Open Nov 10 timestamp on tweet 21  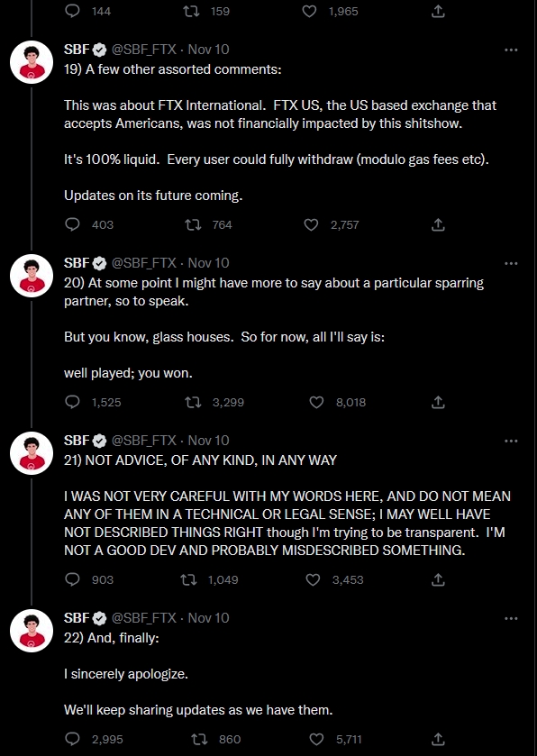pos(208,441)
